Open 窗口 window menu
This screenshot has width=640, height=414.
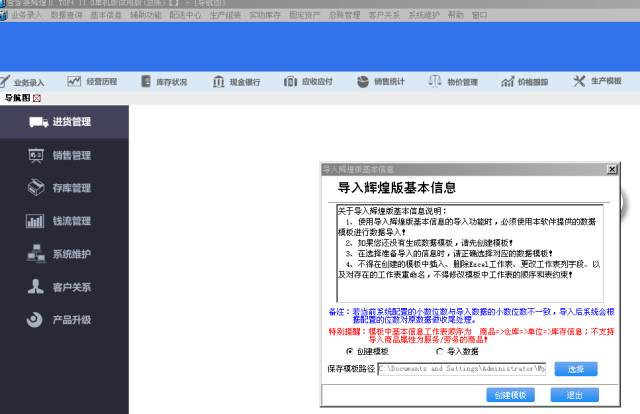[x=480, y=15]
